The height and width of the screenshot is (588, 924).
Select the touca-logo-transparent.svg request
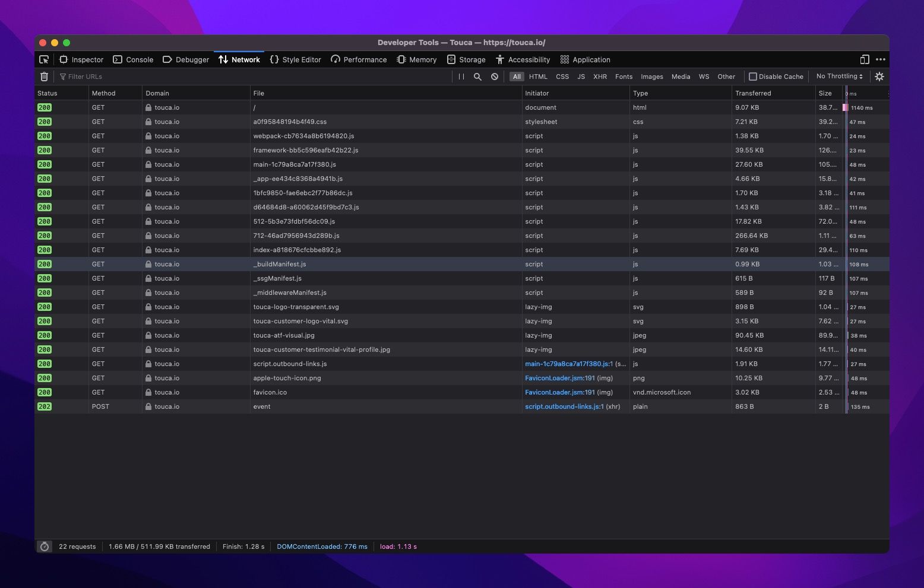coord(462,307)
